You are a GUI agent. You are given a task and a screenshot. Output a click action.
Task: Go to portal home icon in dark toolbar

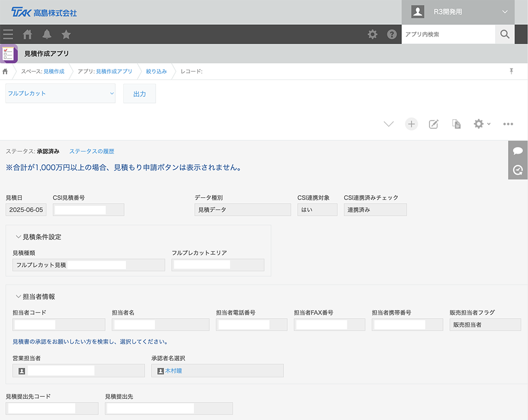(x=27, y=34)
